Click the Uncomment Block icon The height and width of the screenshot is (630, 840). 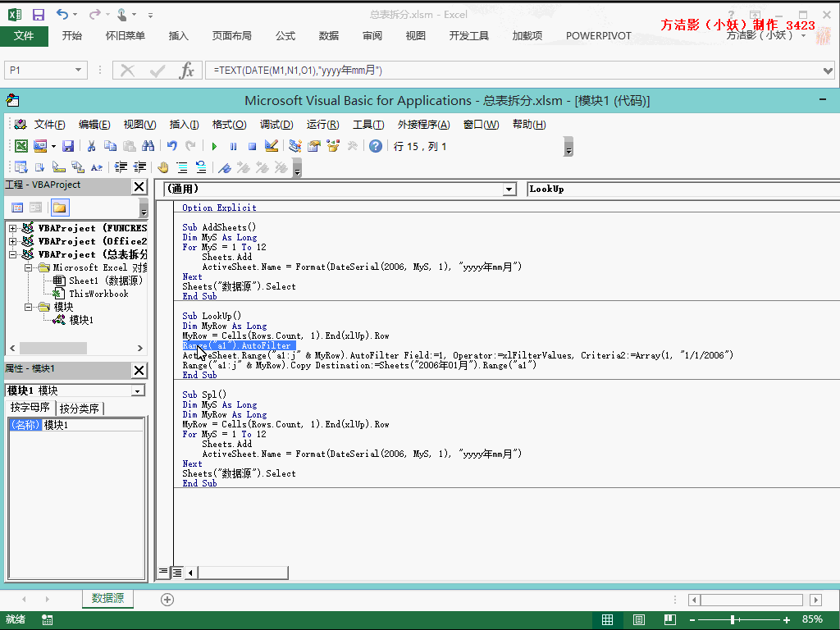point(201,167)
